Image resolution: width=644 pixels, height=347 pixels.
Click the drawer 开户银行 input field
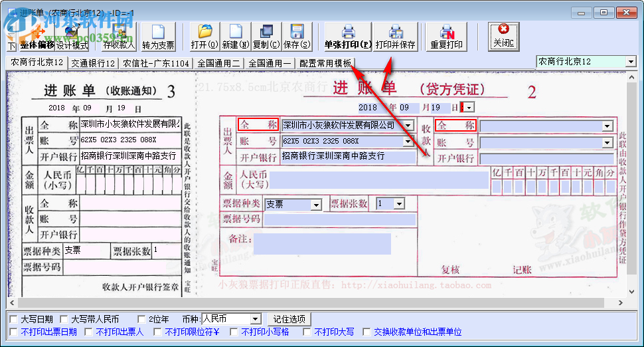coord(349,157)
